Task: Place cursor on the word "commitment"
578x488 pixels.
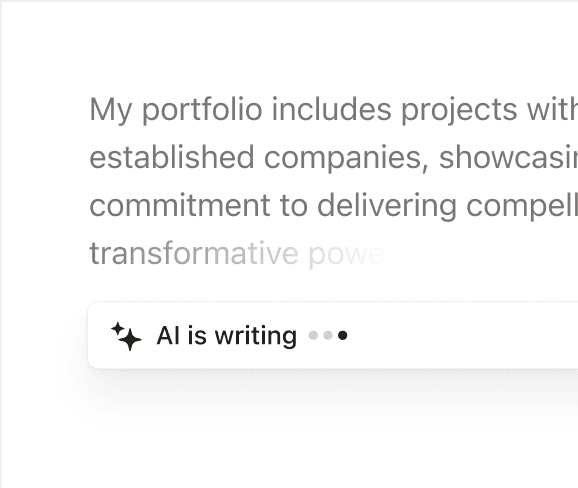Action: pos(180,205)
